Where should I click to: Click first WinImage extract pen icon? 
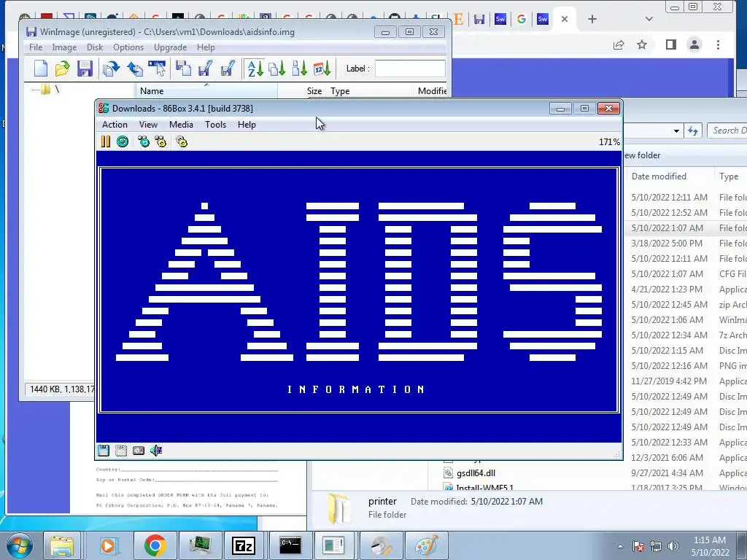click(205, 69)
